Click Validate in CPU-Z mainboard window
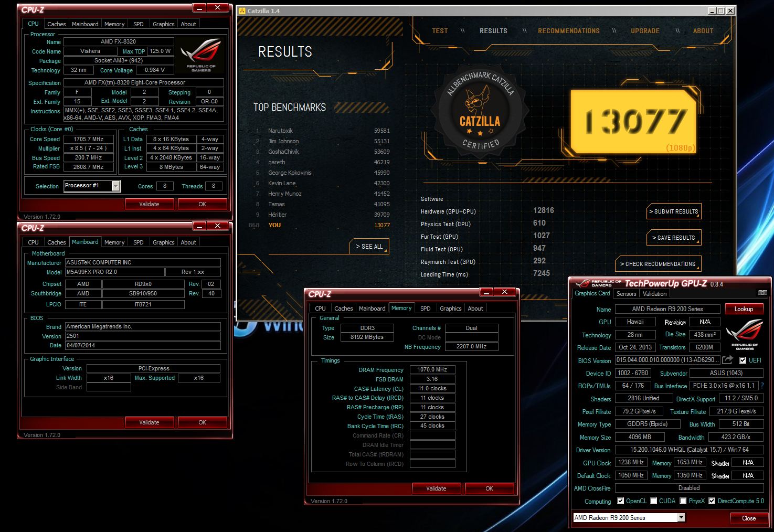 click(149, 422)
